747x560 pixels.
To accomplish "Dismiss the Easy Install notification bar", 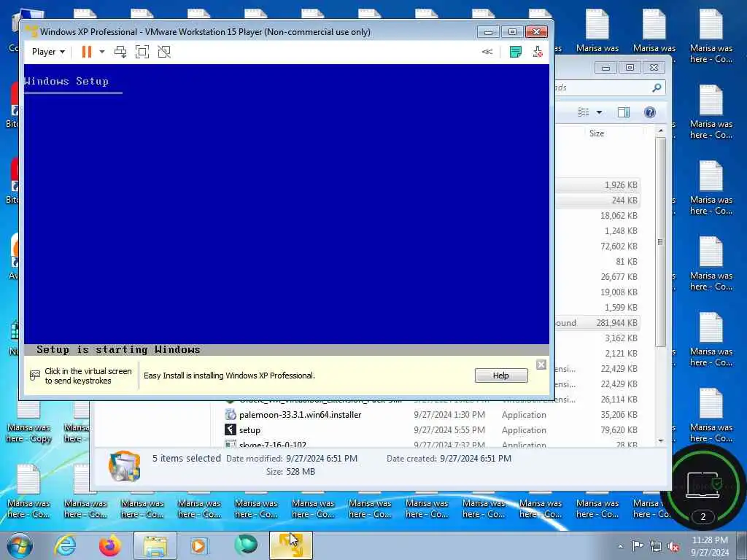I will (x=541, y=365).
